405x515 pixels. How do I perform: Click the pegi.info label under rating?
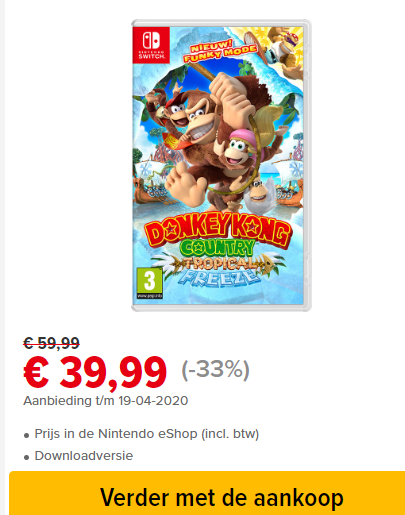coord(150,296)
